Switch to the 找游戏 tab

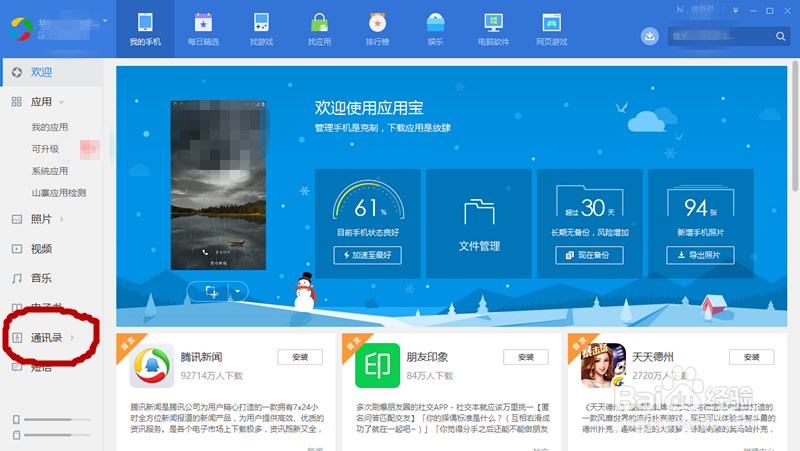261,29
